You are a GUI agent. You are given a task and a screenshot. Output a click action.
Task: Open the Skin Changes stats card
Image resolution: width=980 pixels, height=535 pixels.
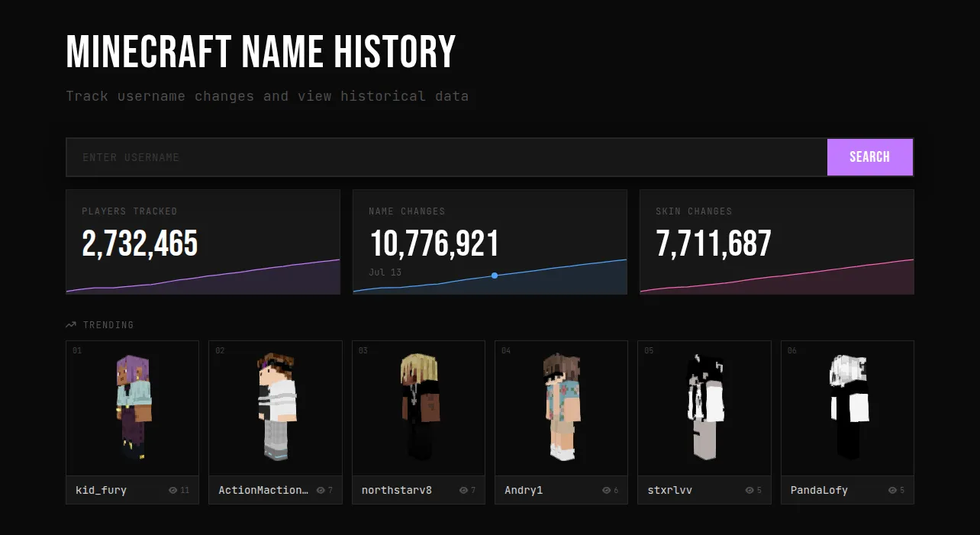coord(777,242)
